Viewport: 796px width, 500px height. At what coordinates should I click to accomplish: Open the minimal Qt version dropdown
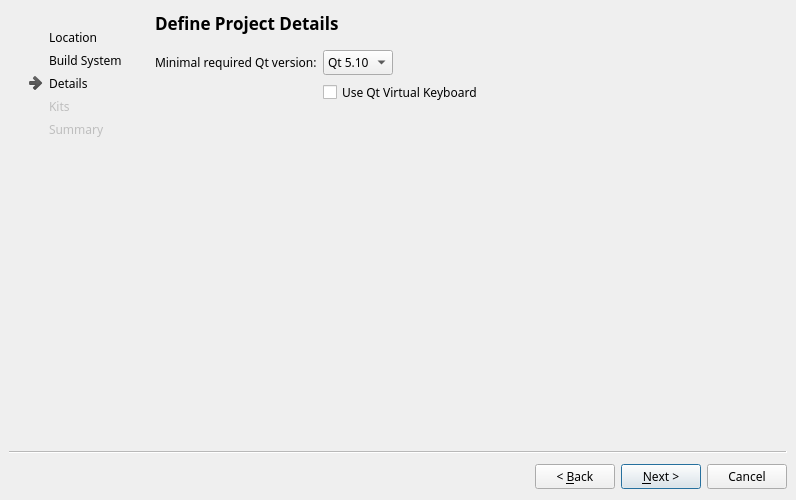tap(357, 63)
